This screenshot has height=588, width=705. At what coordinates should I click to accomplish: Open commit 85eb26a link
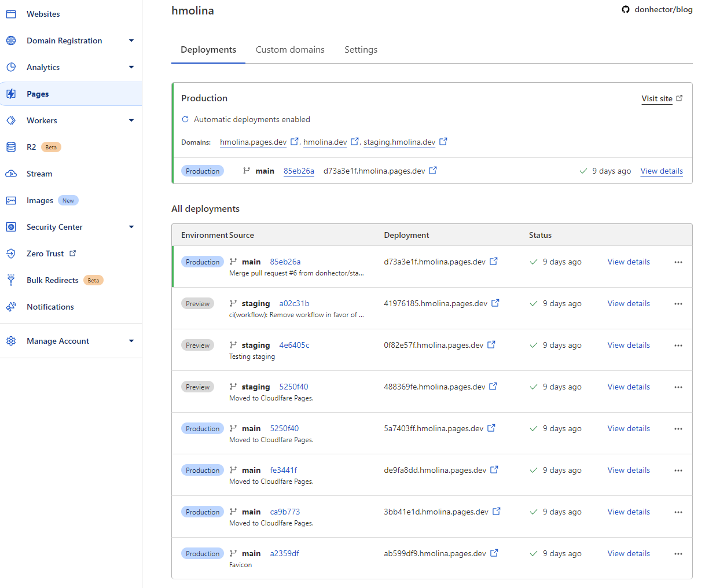pyautogui.click(x=299, y=171)
